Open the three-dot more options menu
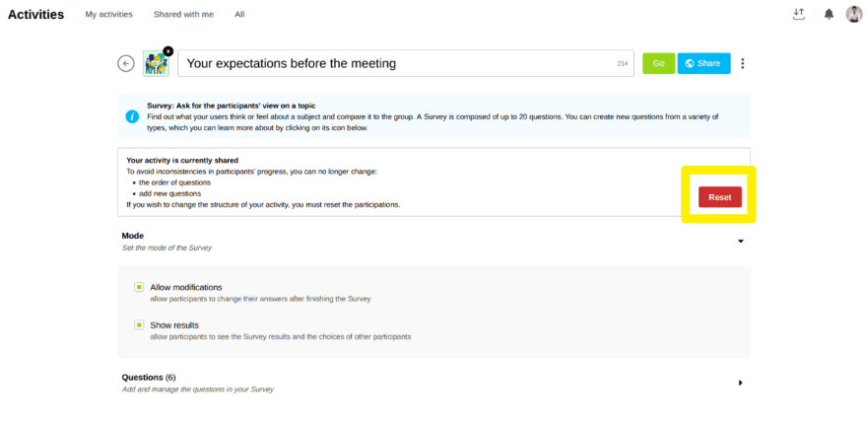Image resolution: width=868 pixels, height=427 pixels. click(743, 63)
